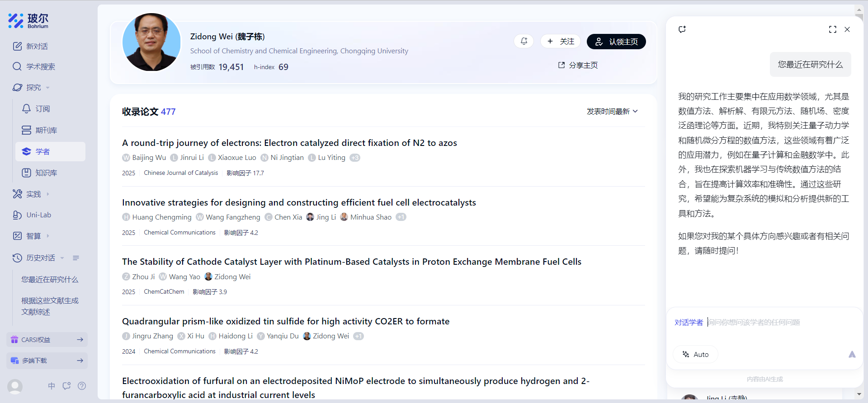Open the electron catalyzed N2 fixation paper
Screen dimensions: 868x403
[x=289, y=143]
